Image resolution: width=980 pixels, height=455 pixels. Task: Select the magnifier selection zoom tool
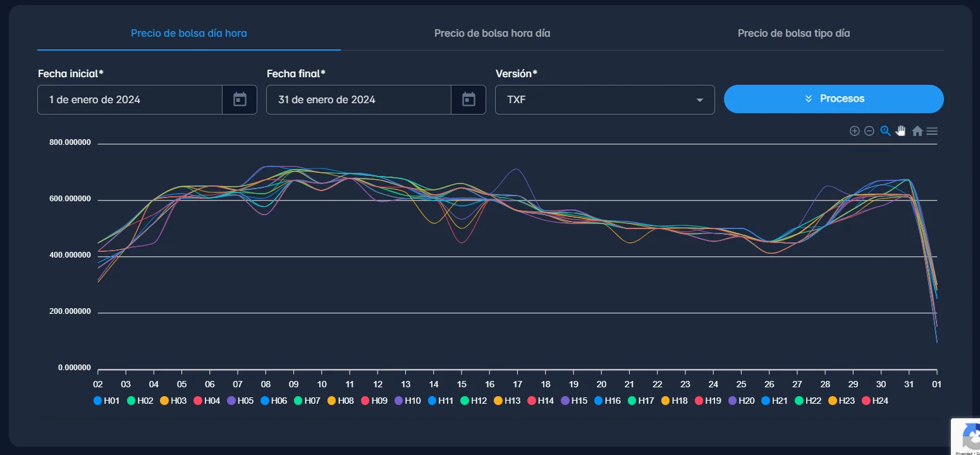click(885, 131)
